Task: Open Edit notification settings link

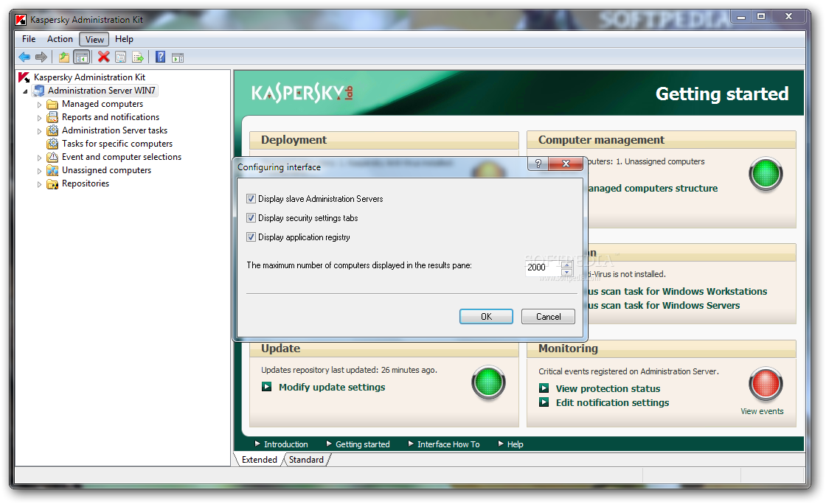Action: (612, 403)
